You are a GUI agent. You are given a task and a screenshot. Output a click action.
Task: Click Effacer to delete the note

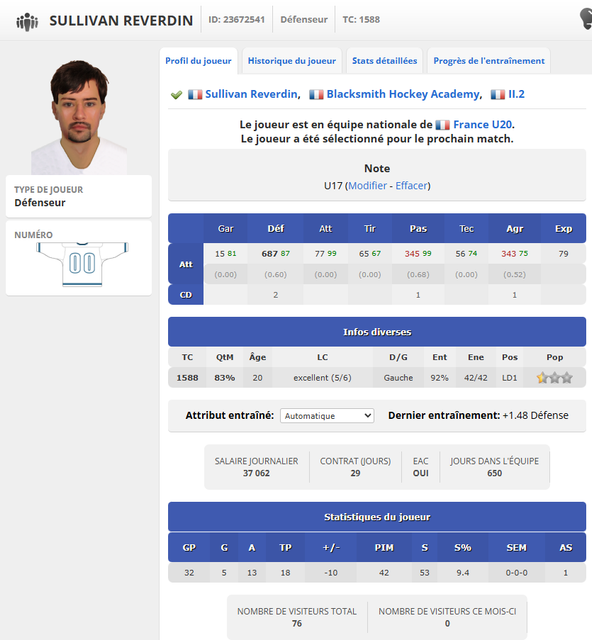pyautogui.click(x=411, y=186)
